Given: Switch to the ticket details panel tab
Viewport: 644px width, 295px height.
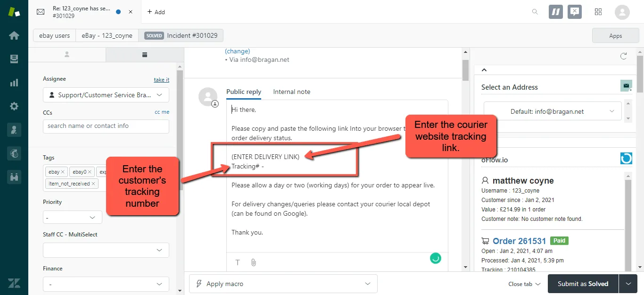Looking at the screenshot, I should [145, 55].
